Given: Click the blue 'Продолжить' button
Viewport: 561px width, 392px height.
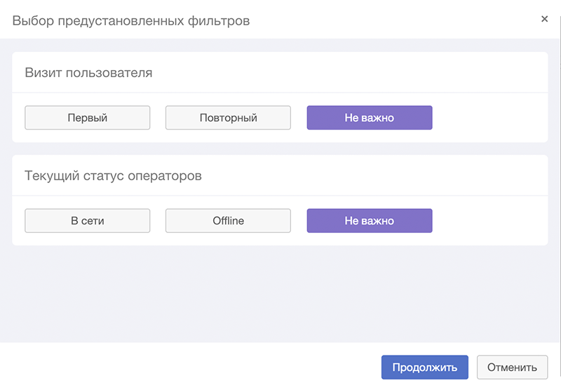Looking at the screenshot, I should pos(425,367).
